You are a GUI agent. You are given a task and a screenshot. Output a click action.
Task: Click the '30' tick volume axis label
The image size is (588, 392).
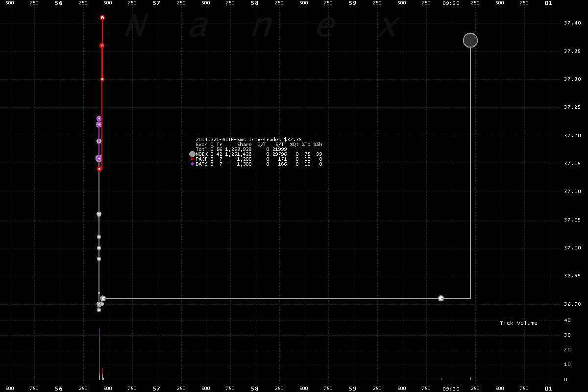(x=567, y=335)
